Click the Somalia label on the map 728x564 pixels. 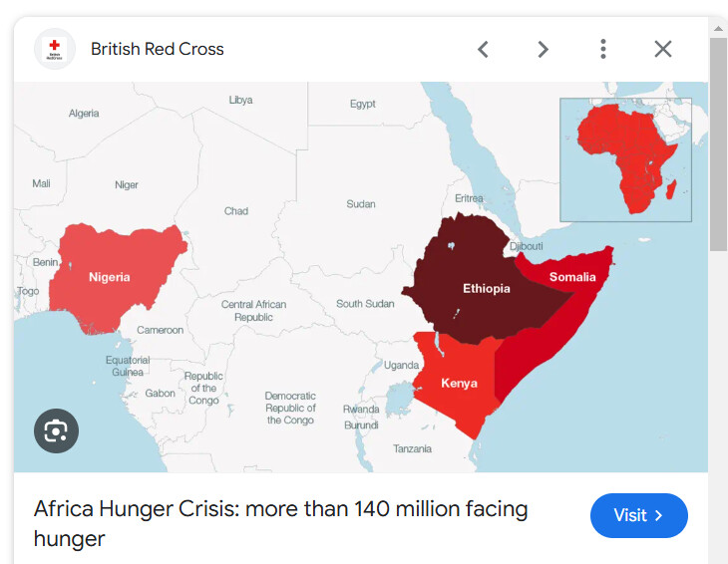coord(572,277)
